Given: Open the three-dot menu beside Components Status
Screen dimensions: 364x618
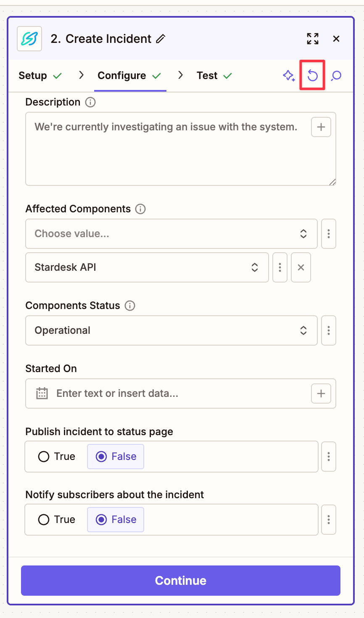Looking at the screenshot, I should pyautogui.click(x=328, y=330).
